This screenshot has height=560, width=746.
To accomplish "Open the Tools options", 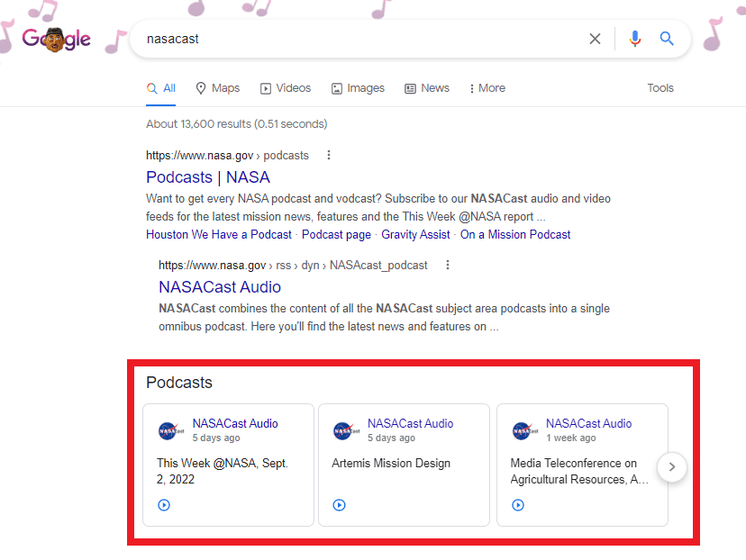I will click(x=660, y=87).
